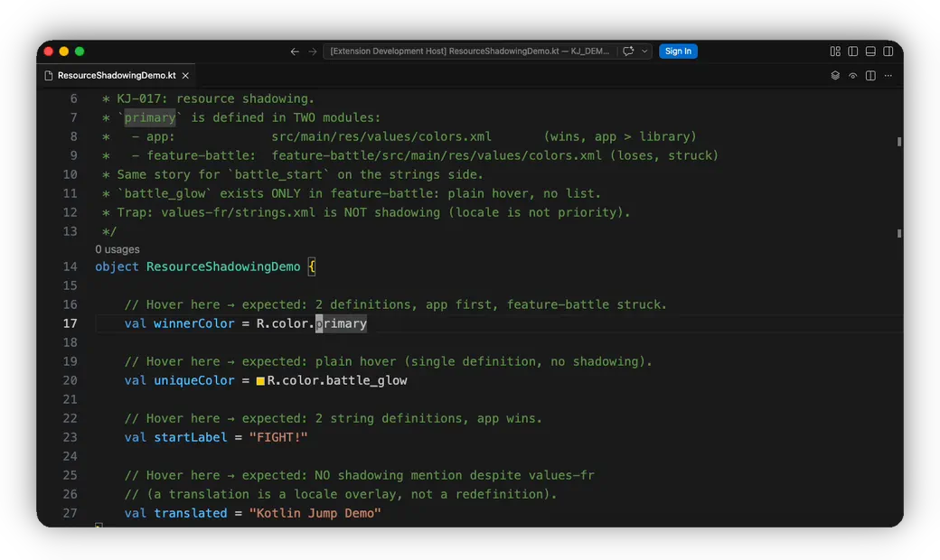Toggle the bottom panel visibility
Viewport: 940px width, 560px height.
[870, 51]
